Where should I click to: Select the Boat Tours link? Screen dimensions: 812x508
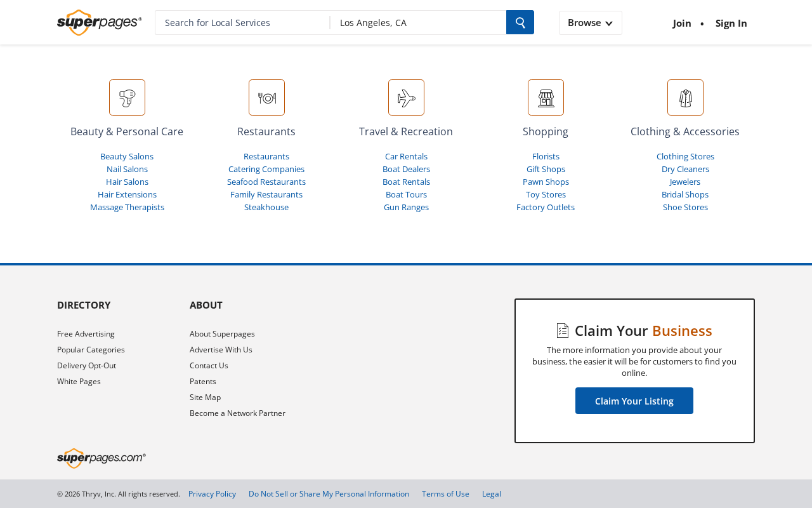pos(406,194)
